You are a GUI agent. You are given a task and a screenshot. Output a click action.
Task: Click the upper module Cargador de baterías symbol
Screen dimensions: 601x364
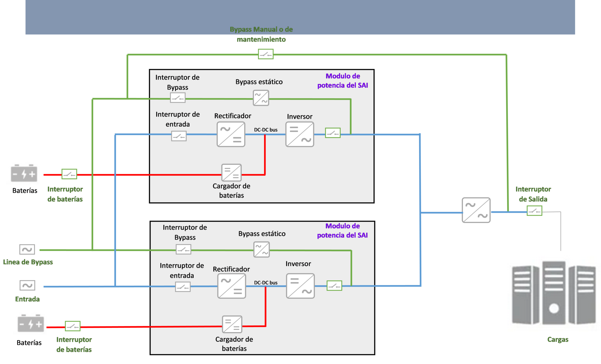pyautogui.click(x=232, y=172)
